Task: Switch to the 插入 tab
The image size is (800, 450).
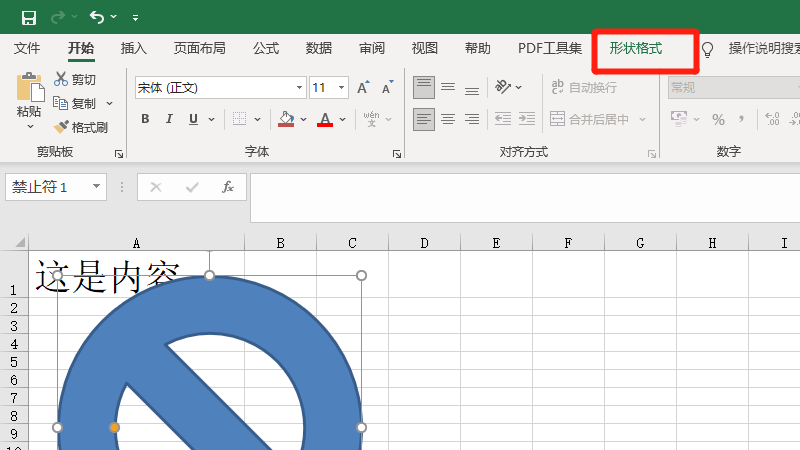Action: pyautogui.click(x=133, y=48)
